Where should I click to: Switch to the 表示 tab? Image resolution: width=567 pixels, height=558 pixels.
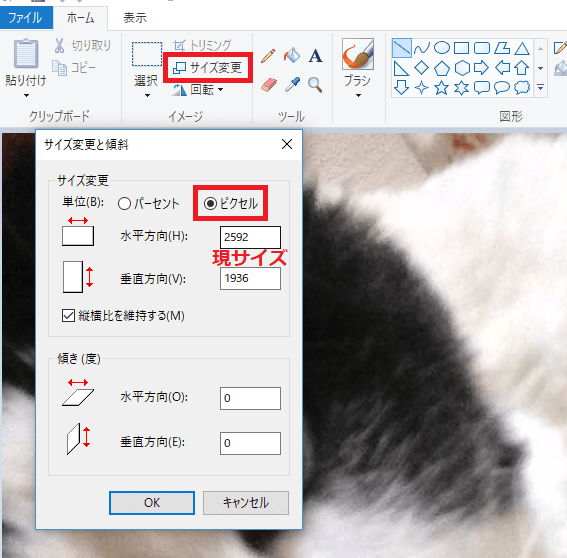pos(135,18)
